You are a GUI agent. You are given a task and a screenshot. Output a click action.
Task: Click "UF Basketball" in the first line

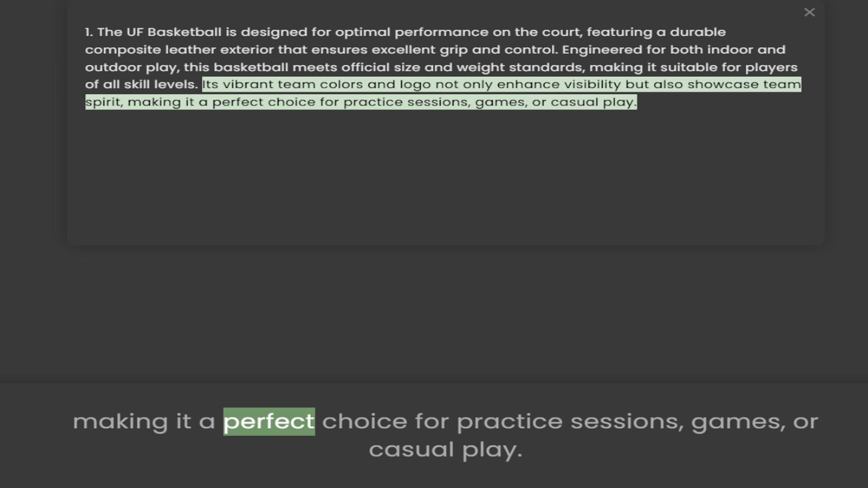[x=174, y=32]
